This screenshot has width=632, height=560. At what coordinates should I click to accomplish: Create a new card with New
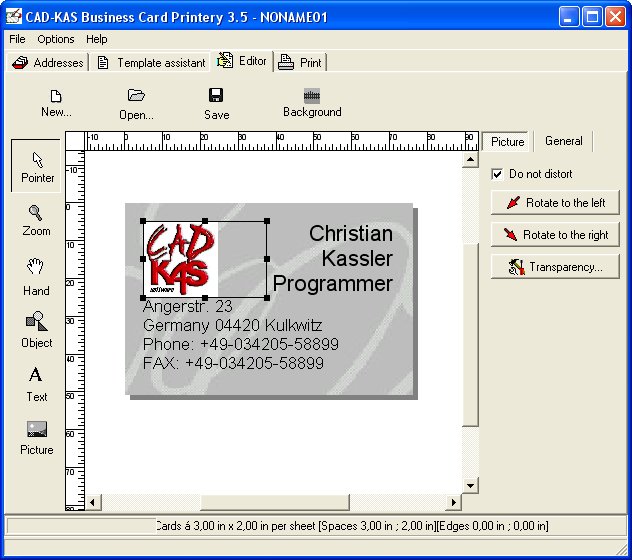[56, 103]
